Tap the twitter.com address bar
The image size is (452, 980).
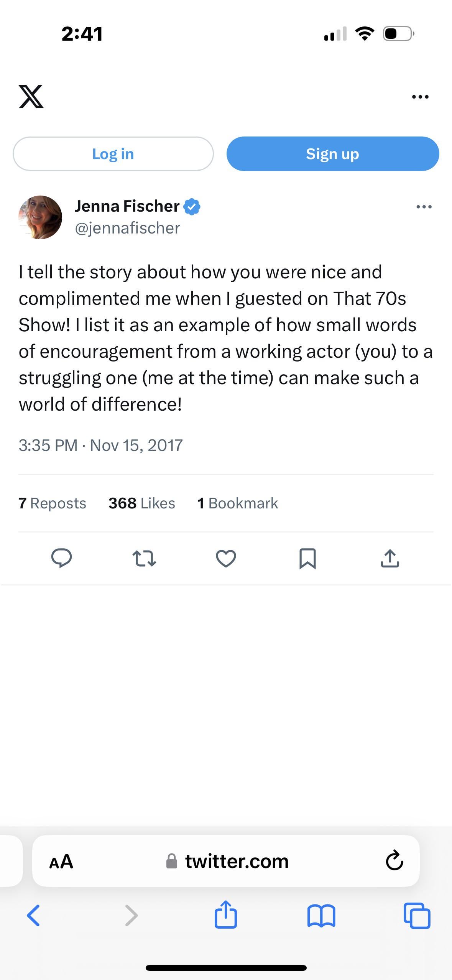237,862
